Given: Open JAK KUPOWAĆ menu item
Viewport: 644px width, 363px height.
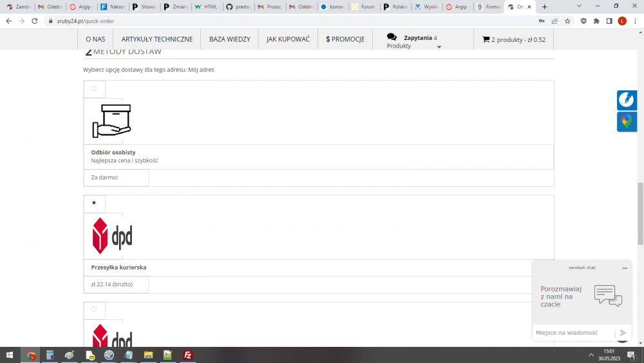Looking at the screenshot, I should coord(288,39).
